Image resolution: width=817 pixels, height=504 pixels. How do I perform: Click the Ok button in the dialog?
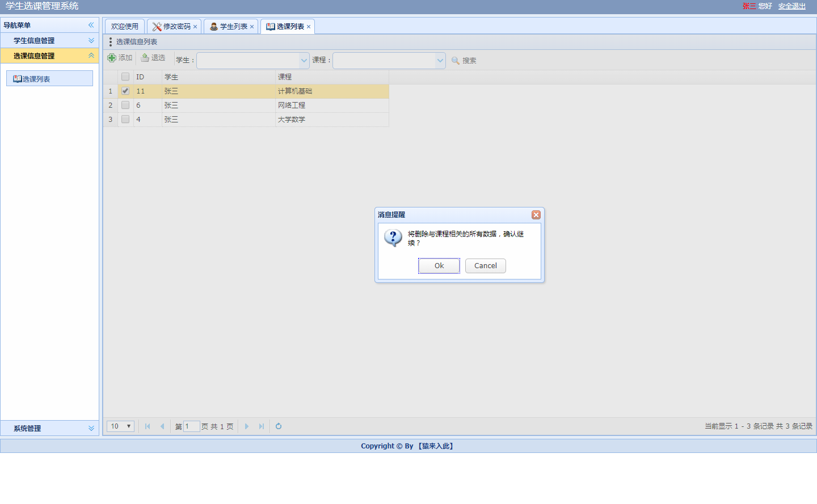(x=439, y=266)
